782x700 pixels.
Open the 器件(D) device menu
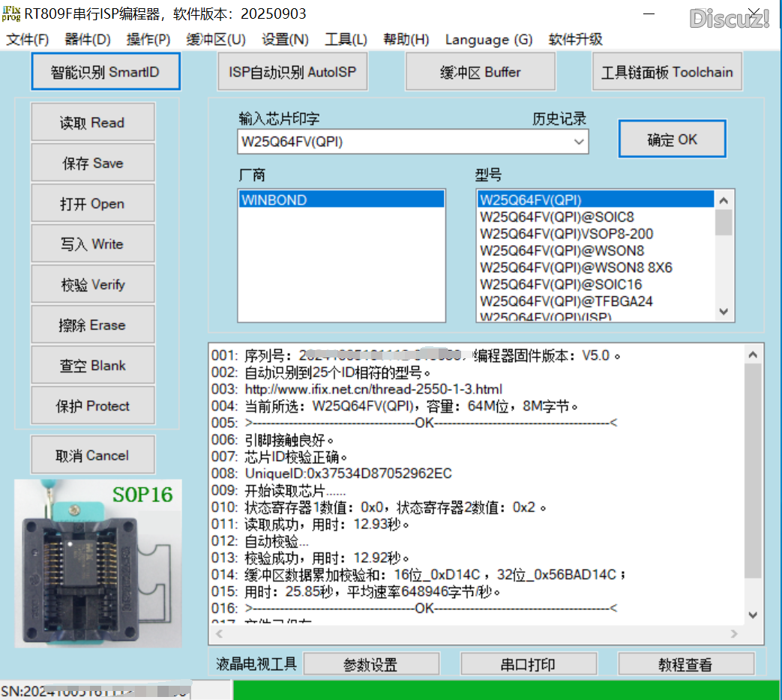coord(88,40)
